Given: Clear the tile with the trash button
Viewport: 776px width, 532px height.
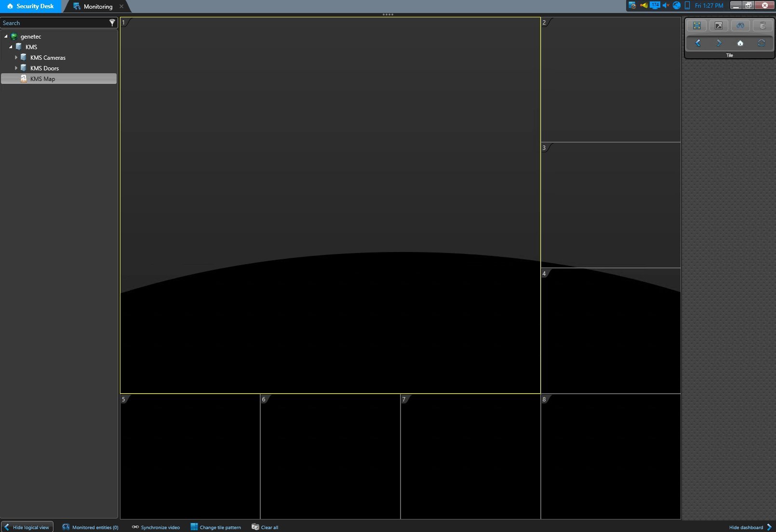Looking at the screenshot, I should click(x=763, y=26).
